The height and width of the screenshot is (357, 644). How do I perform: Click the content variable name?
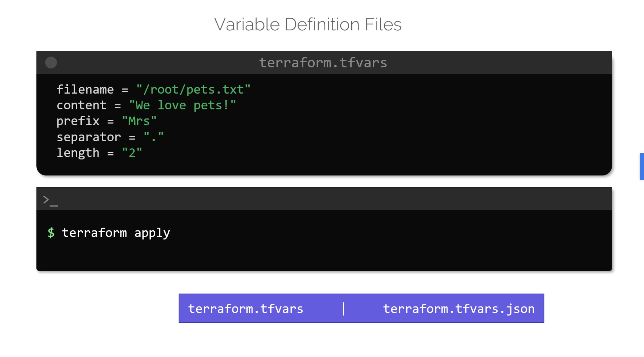pyautogui.click(x=81, y=105)
